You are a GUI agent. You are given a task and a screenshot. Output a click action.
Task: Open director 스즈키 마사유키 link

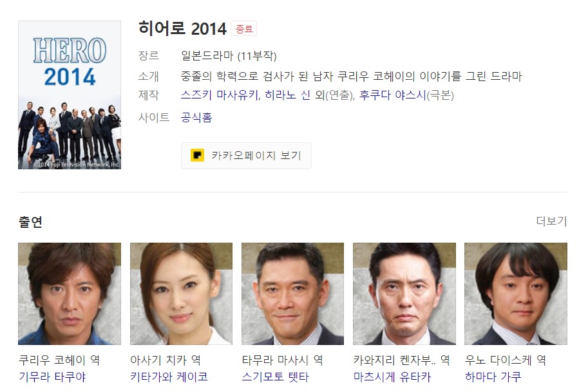click(220, 95)
